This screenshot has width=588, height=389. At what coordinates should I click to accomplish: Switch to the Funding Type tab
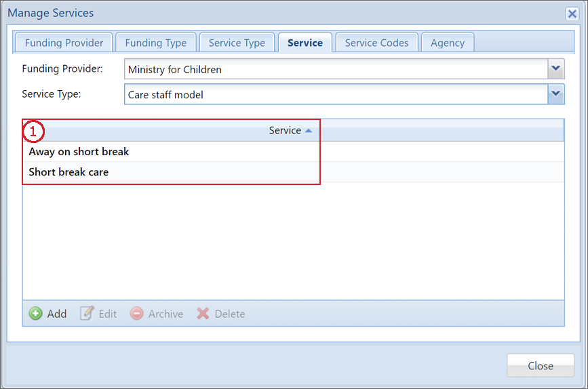coord(155,43)
